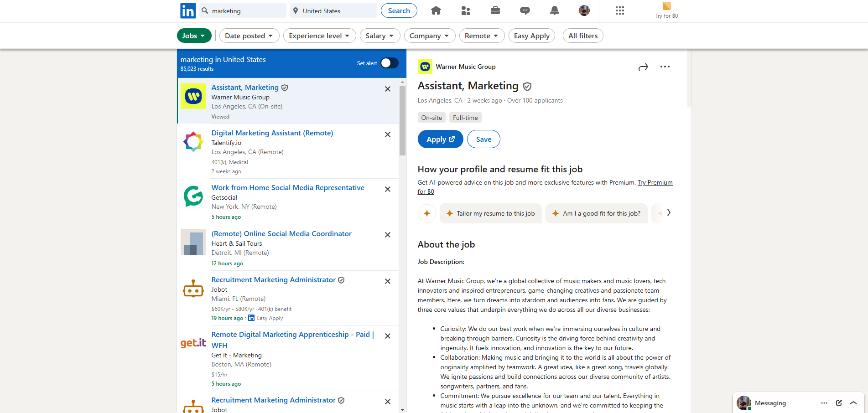The width and height of the screenshot is (868, 413).
Task: Open the Jobs briefcase icon
Action: click(x=495, y=10)
